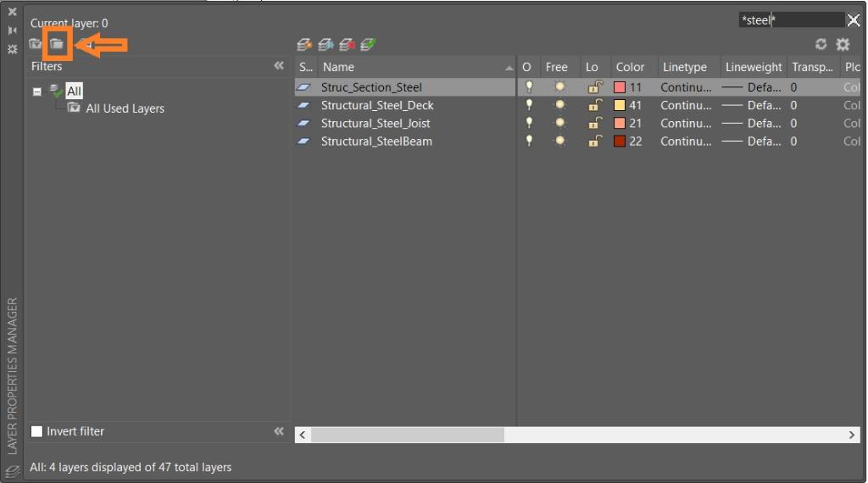868x483 pixels.
Task: Click transparency value 0 for Structural_Steel_Joist
Action: click(793, 123)
